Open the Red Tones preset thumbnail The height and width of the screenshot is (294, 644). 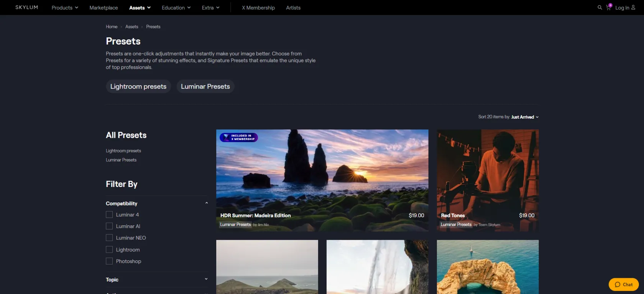pyautogui.click(x=488, y=173)
